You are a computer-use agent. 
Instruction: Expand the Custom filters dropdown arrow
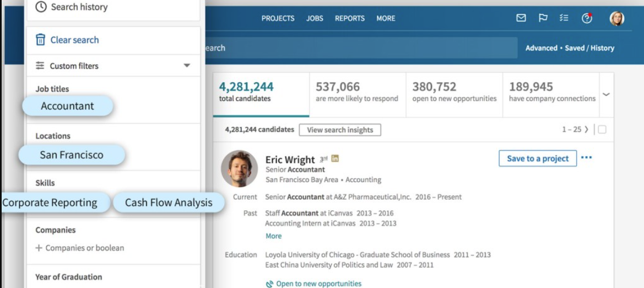pyautogui.click(x=187, y=66)
